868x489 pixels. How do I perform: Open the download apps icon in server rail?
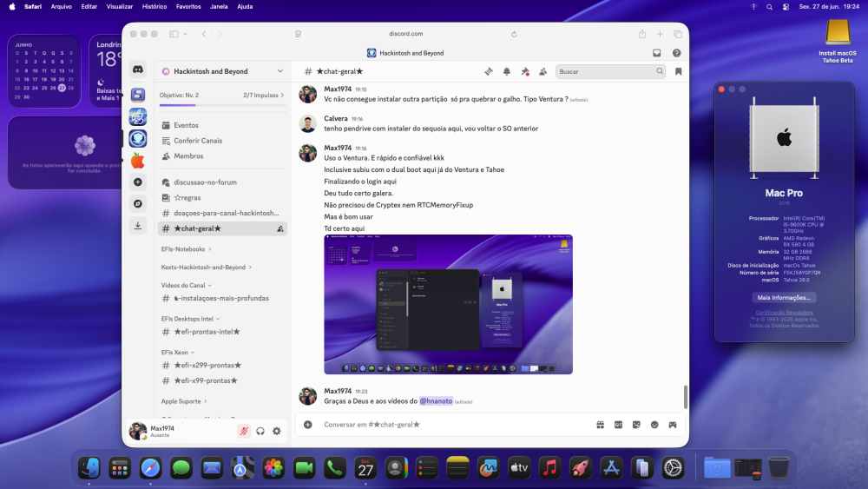pyautogui.click(x=138, y=226)
